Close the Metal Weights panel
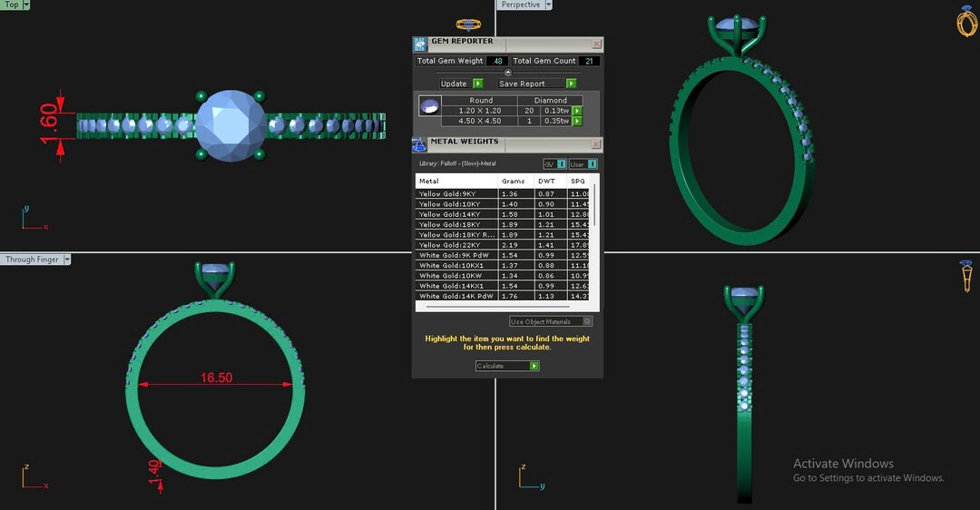Image resolution: width=980 pixels, height=510 pixels. coord(596,144)
